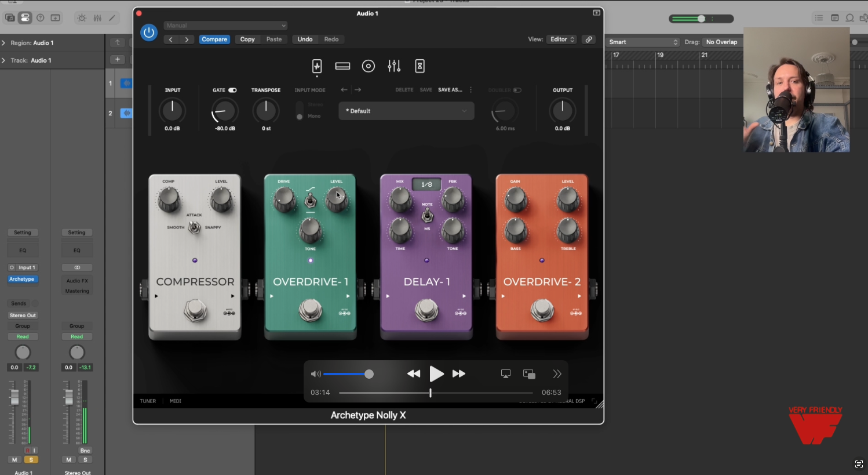Viewport: 868px width, 475px height.
Task: Open Audio 1 Read automation mode menu
Action: tap(23, 336)
